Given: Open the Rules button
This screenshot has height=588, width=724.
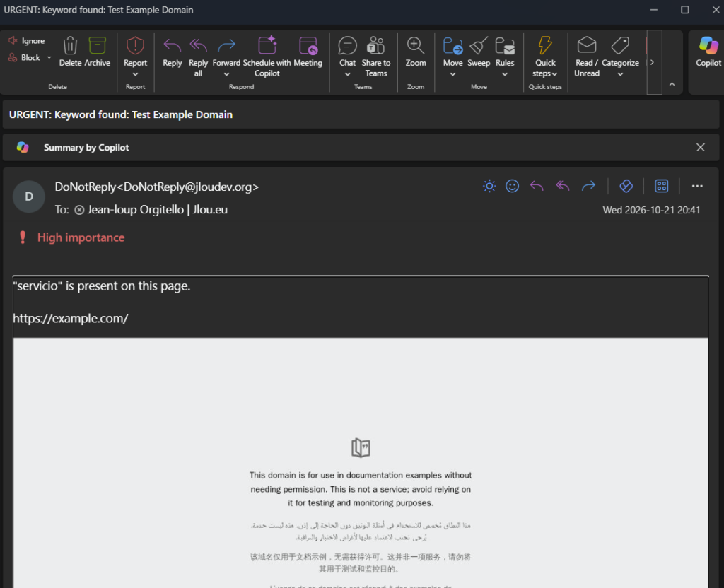Looking at the screenshot, I should (505, 51).
